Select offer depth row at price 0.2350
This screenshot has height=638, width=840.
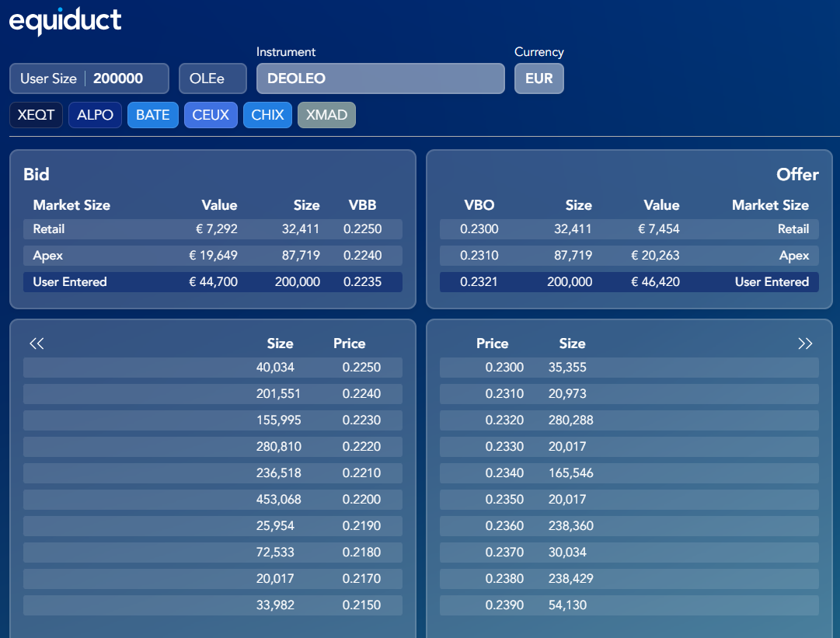click(629, 499)
